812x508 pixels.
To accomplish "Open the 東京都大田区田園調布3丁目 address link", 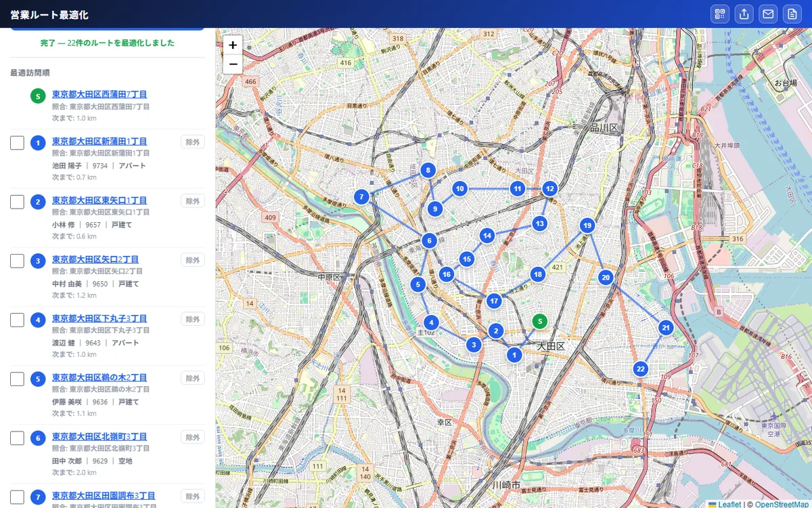I will tap(104, 496).
